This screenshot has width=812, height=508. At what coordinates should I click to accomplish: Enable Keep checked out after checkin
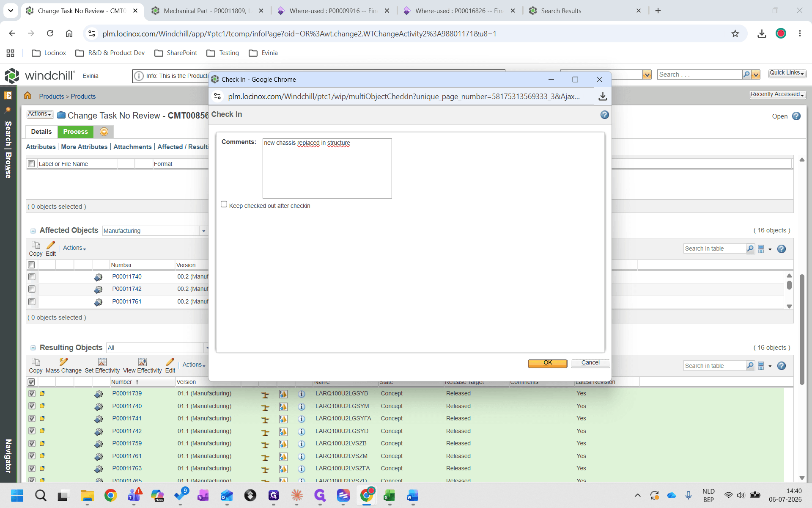224,204
